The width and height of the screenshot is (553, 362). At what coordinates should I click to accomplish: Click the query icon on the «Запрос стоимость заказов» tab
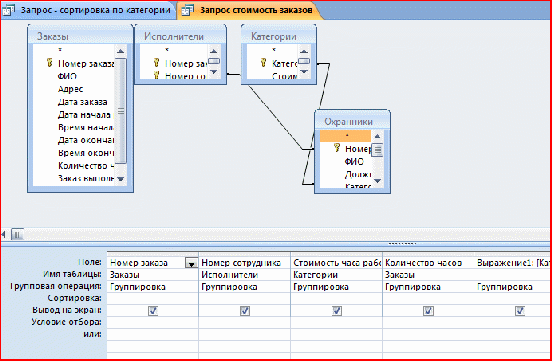[x=188, y=10]
